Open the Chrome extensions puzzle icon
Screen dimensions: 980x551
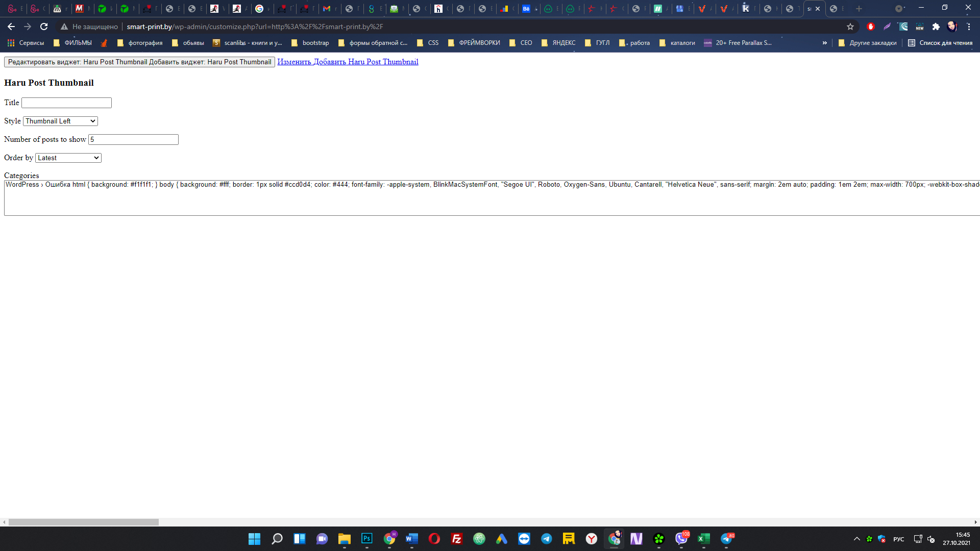[x=936, y=27]
